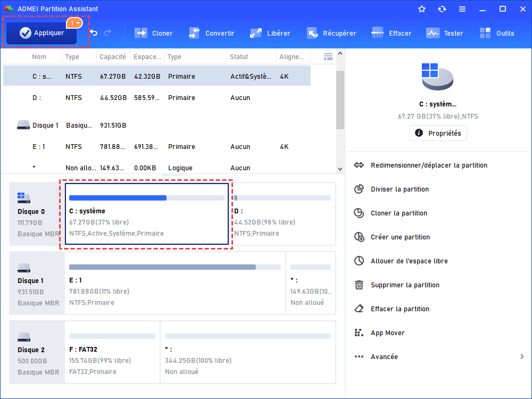Open the Cloner tool
This screenshot has width=532, height=399.
pos(154,33)
